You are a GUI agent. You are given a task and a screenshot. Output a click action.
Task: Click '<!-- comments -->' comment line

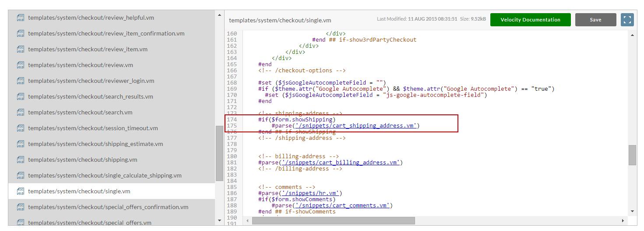pyautogui.click(x=287, y=187)
